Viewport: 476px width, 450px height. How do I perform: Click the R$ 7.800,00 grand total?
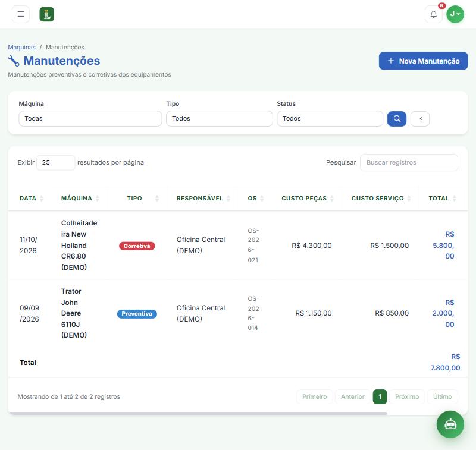445,363
